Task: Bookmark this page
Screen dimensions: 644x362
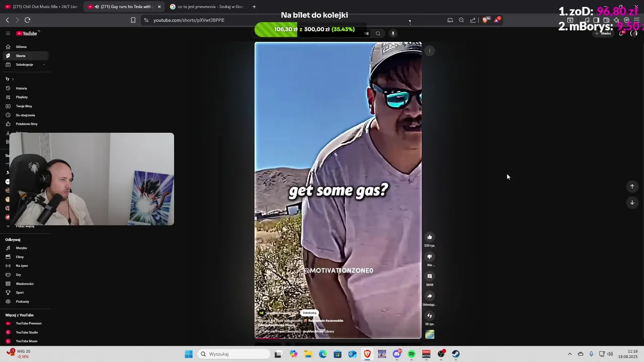Action: pos(133,20)
